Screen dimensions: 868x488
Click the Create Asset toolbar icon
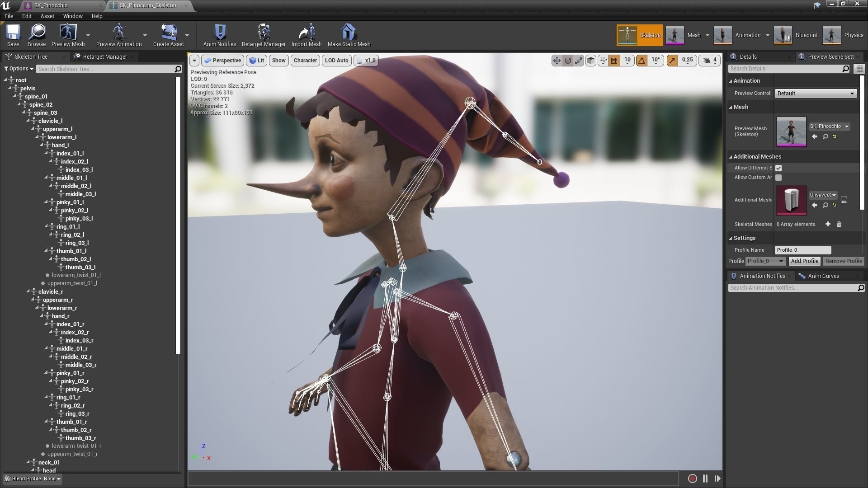coord(169,35)
